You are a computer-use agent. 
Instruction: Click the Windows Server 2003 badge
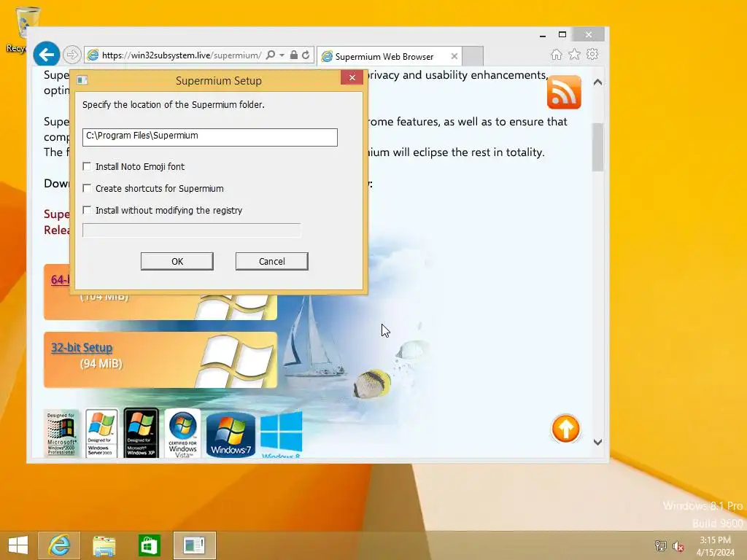coord(101,433)
